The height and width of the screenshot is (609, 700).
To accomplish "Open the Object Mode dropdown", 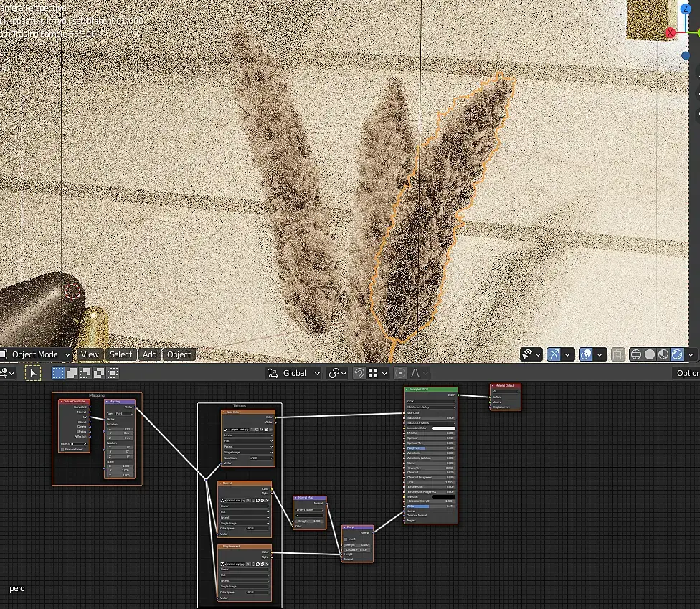I will 36,354.
